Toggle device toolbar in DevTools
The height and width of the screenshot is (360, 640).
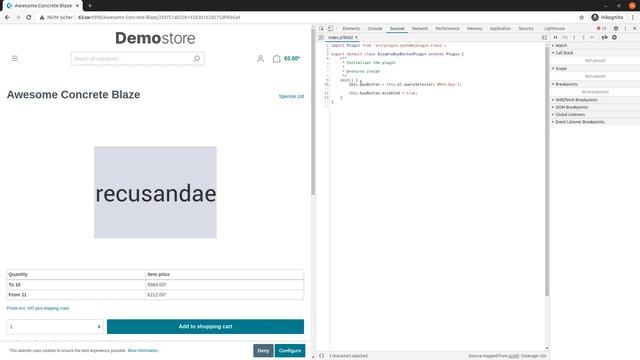[331, 29]
